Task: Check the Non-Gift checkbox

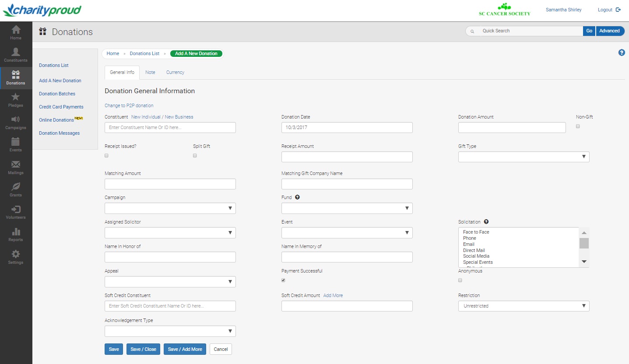Action: click(578, 126)
